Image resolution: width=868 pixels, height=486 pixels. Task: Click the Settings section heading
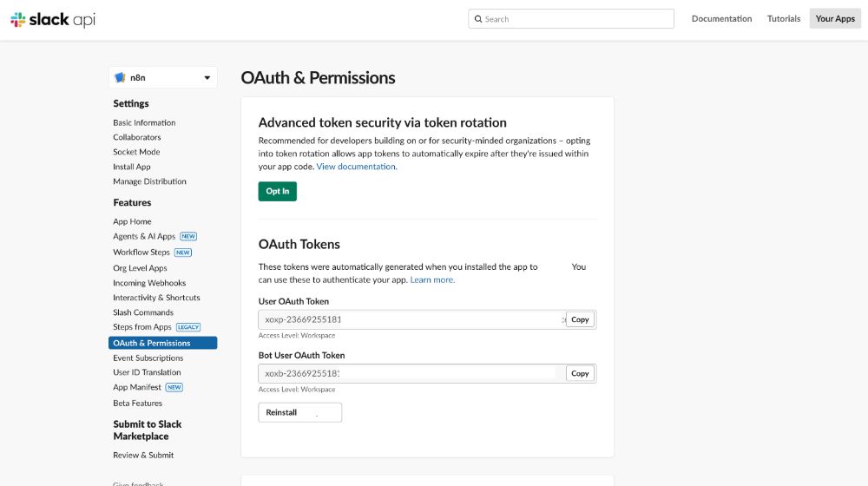click(131, 103)
